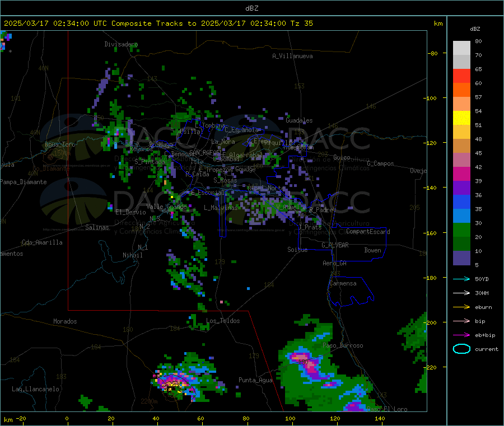
Task: Click the dBZ title at top
Action: click(252, 8)
